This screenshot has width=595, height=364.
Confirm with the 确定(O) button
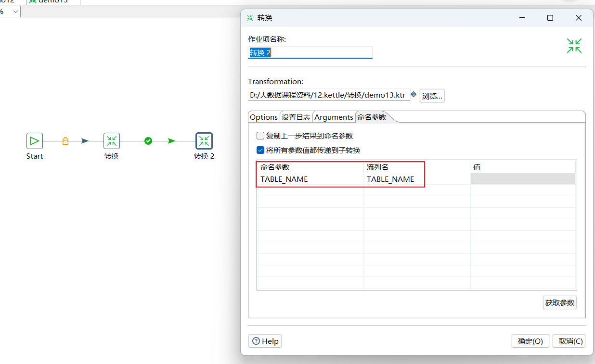pyautogui.click(x=530, y=341)
